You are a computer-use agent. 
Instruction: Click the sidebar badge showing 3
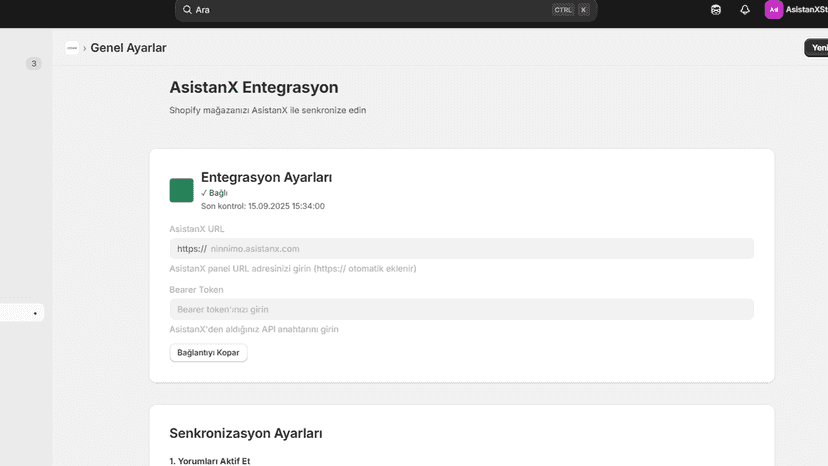point(33,63)
